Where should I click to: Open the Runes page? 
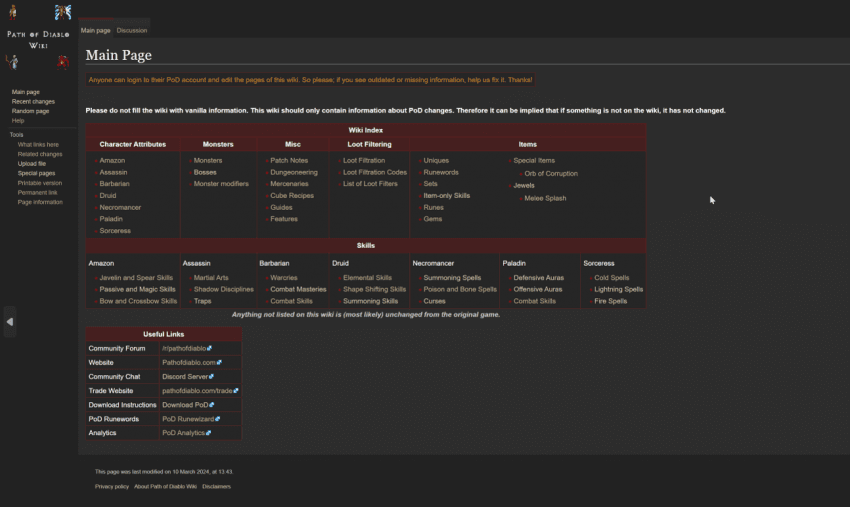point(433,208)
